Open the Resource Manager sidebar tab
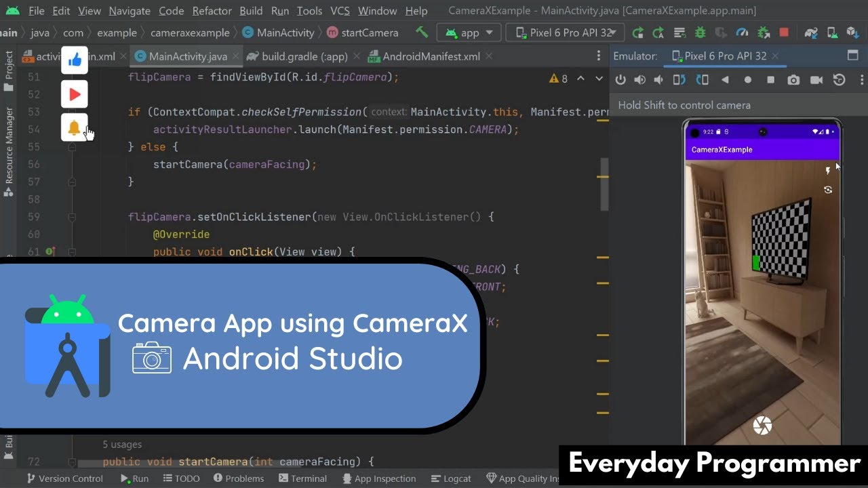Image resolution: width=868 pixels, height=488 pixels. click(x=9, y=150)
